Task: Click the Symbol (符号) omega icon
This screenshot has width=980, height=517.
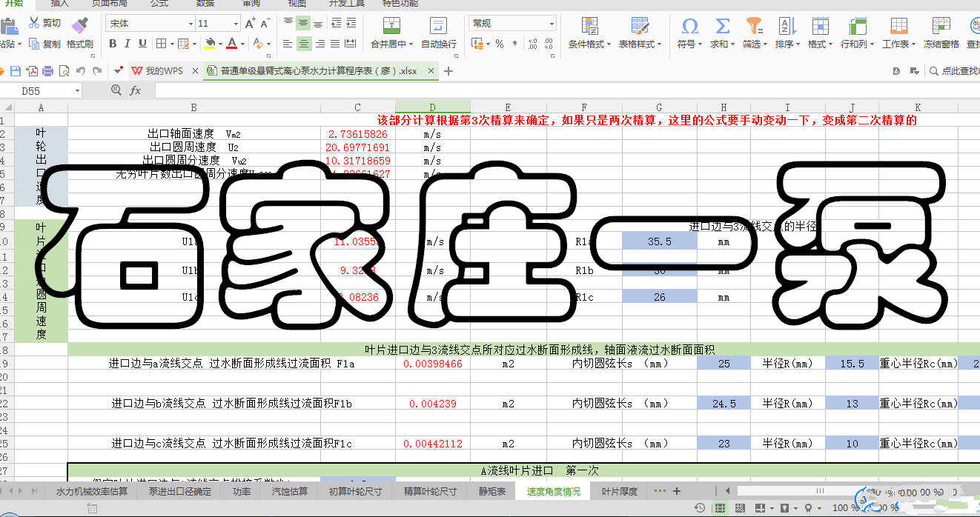Action: pos(689,27)
